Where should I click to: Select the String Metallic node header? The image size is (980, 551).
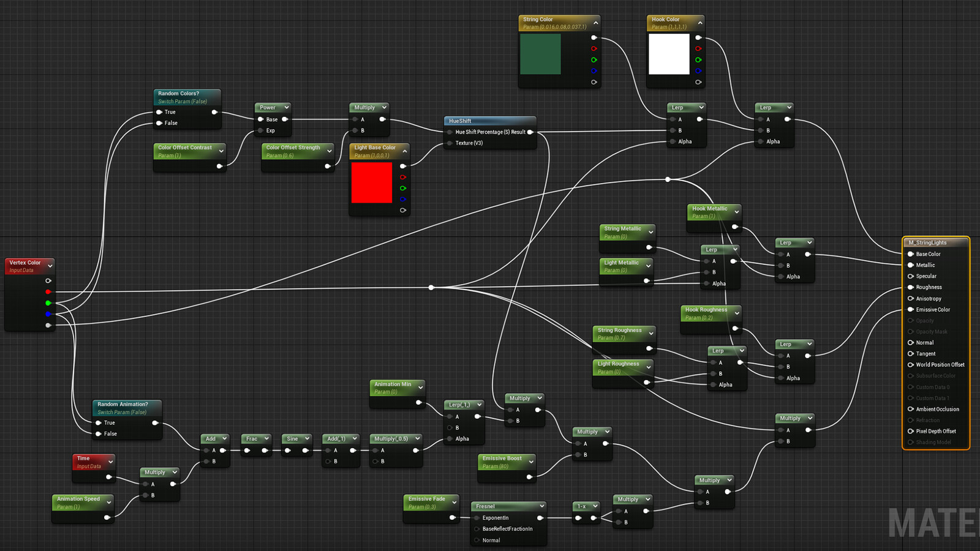[627, 232]
